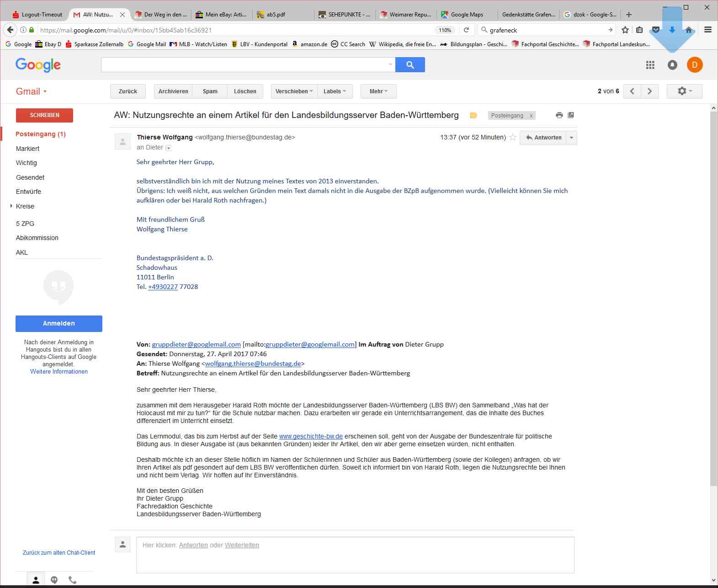Open the www.geschichte-bw.de link
The height and width of the screenshot is (588, 718).
tap(311, 436)
